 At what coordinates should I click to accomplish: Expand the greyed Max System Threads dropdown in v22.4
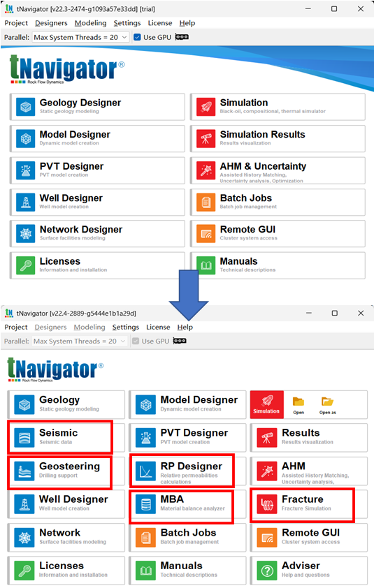[79, 341]
